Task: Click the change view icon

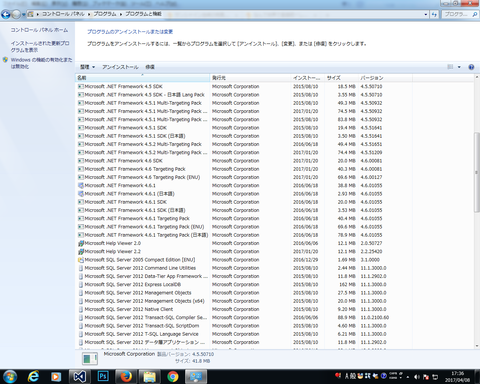Action: click(x=450, y=67)
